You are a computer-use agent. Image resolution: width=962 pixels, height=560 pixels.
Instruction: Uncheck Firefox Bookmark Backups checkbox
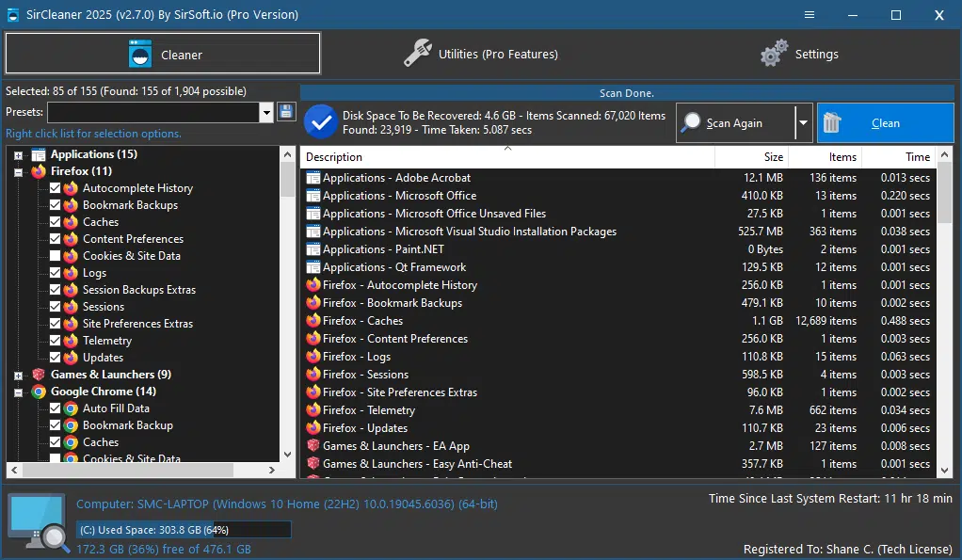point(56,205)
